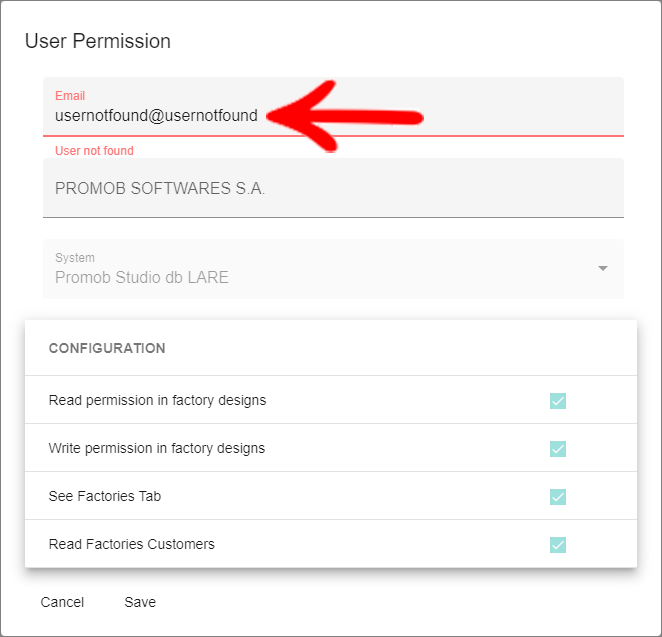This screenshot has width=662, height=637.
Task: Click the System dropdown arrow icon
Action: pos(603,268)
